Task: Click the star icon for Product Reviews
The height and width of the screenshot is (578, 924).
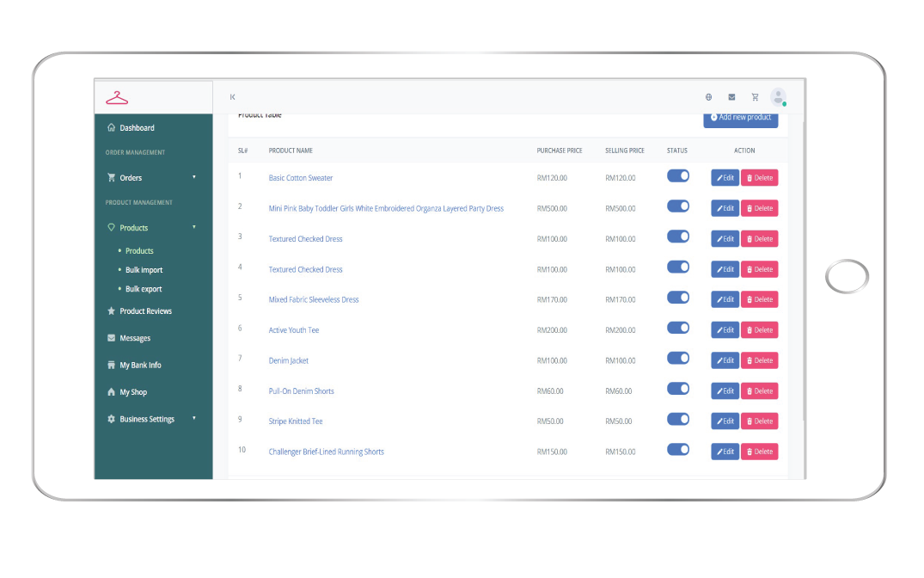Action: (111, 311)
